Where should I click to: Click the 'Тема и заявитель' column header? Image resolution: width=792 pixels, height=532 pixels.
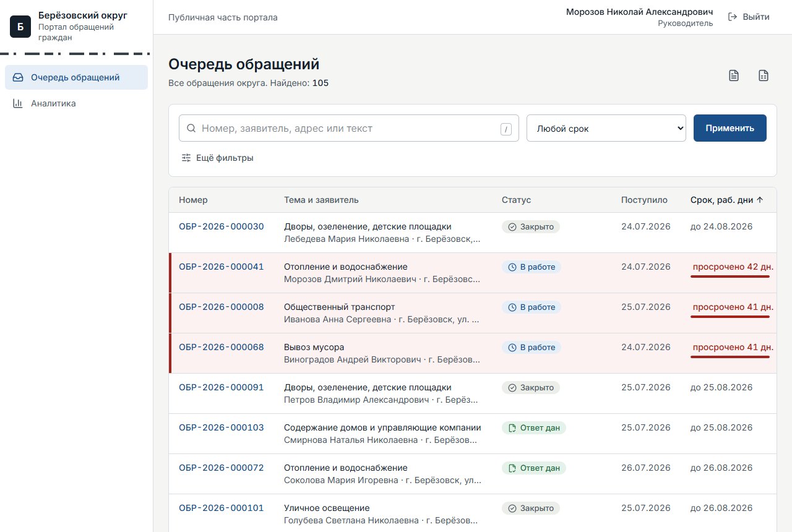(321, 200)
